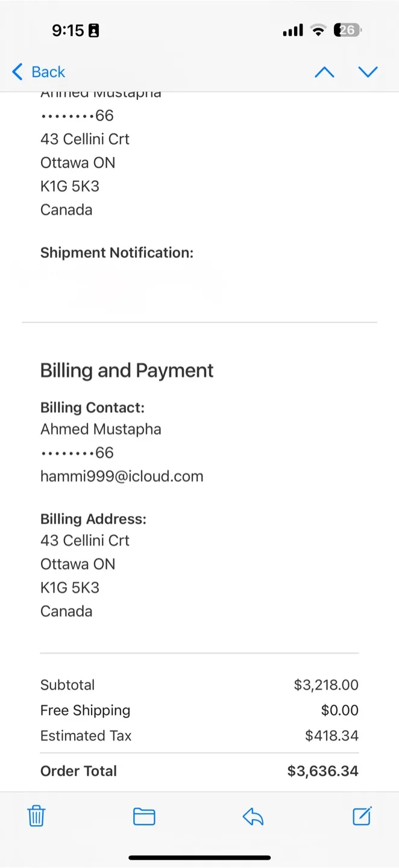The width and height of the screenshot is (399, 868).
Task: Tap the Subtotal amount $3,218.00
Action: coord(326,685)
